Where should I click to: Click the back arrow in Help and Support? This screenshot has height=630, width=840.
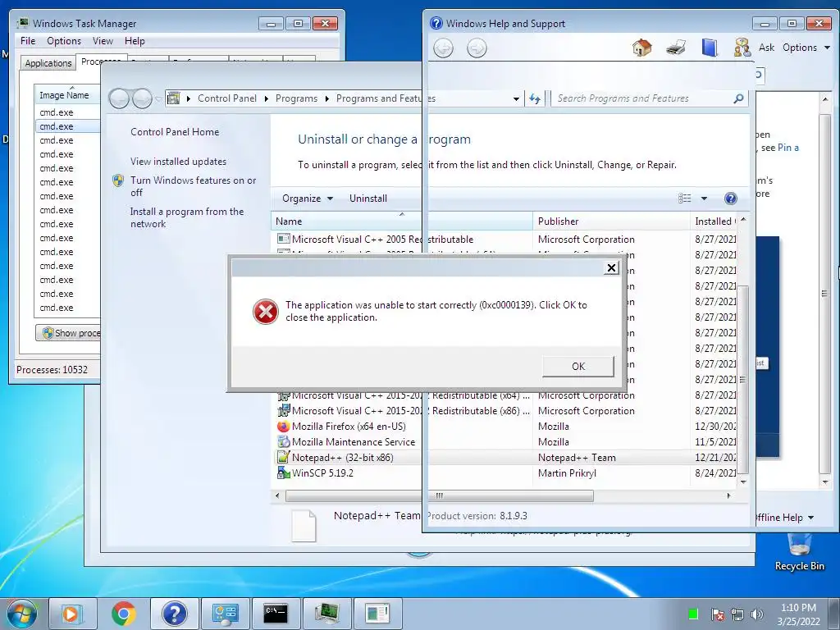click(x=443, y=48)
